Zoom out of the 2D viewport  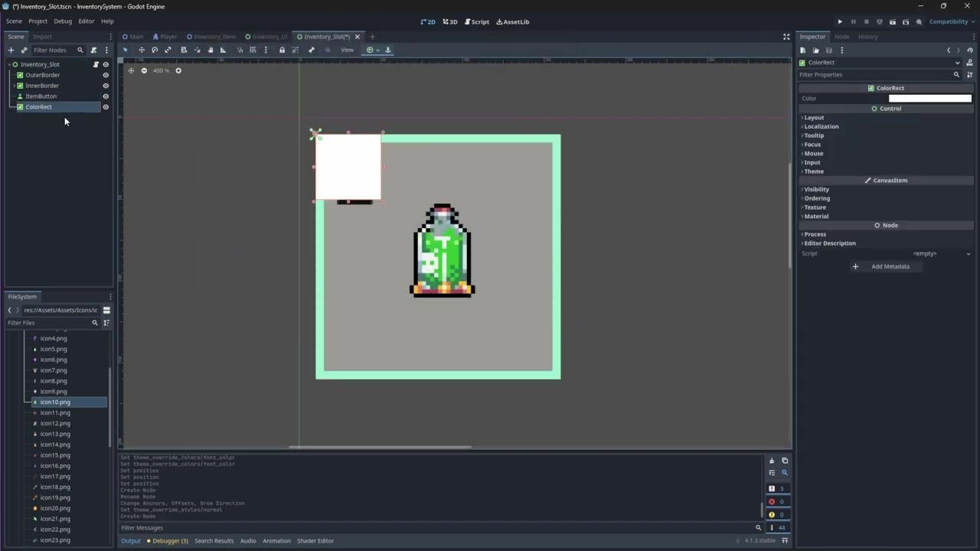(144, 70)
